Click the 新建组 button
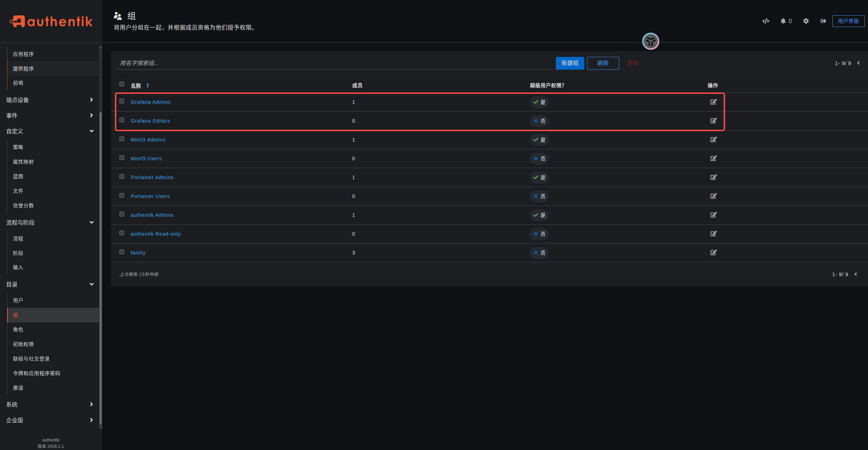 tap(570, 63)
